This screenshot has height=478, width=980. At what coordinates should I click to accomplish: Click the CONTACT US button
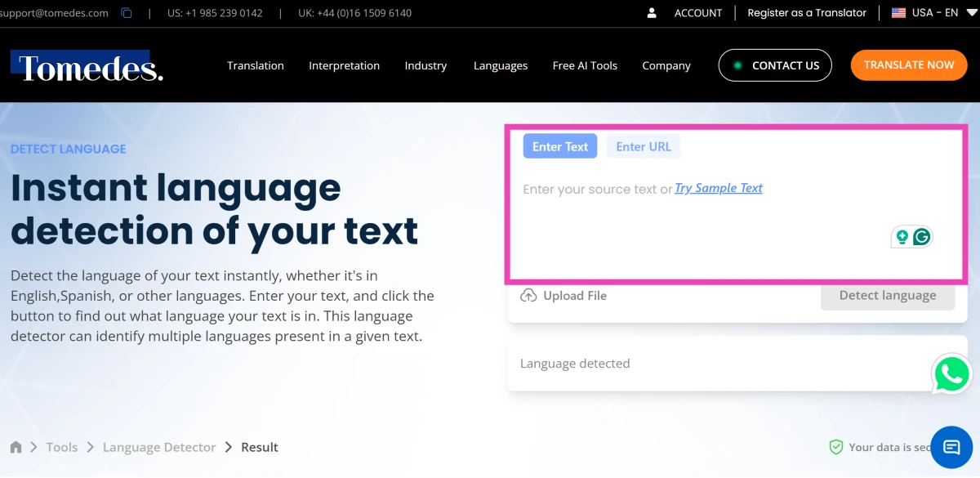775,65
